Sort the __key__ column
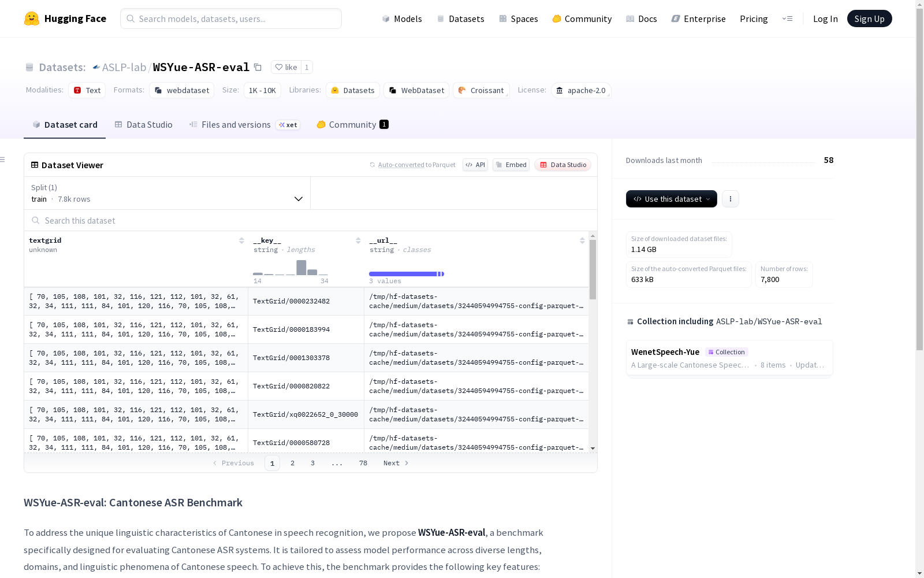This screenshot has width=924, height=578. tap(358, 240)
